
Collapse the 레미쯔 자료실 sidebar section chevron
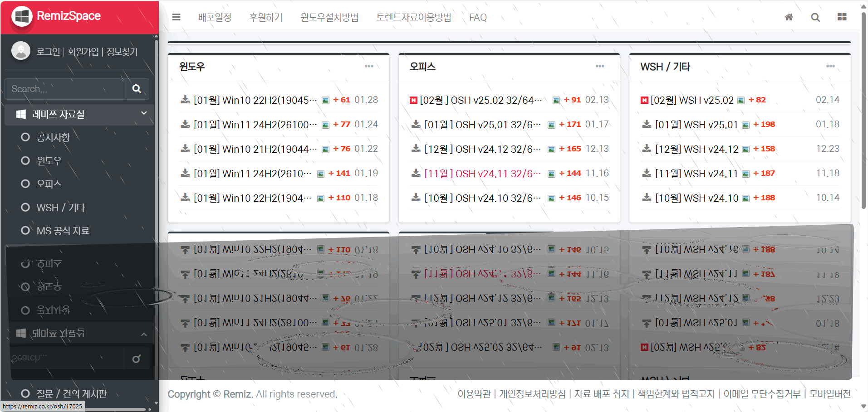click(x=144, y=113)
